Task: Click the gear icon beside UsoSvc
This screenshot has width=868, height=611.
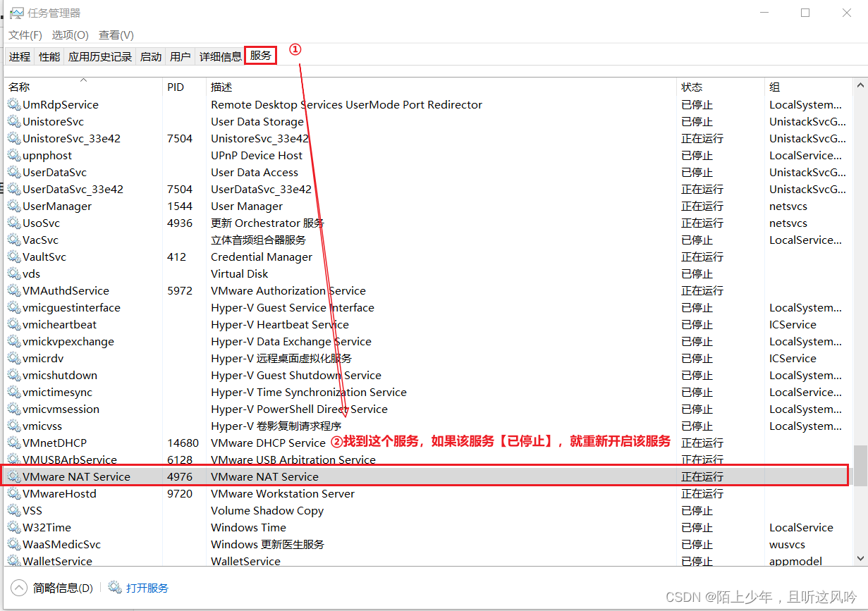Action: point(14,223)
